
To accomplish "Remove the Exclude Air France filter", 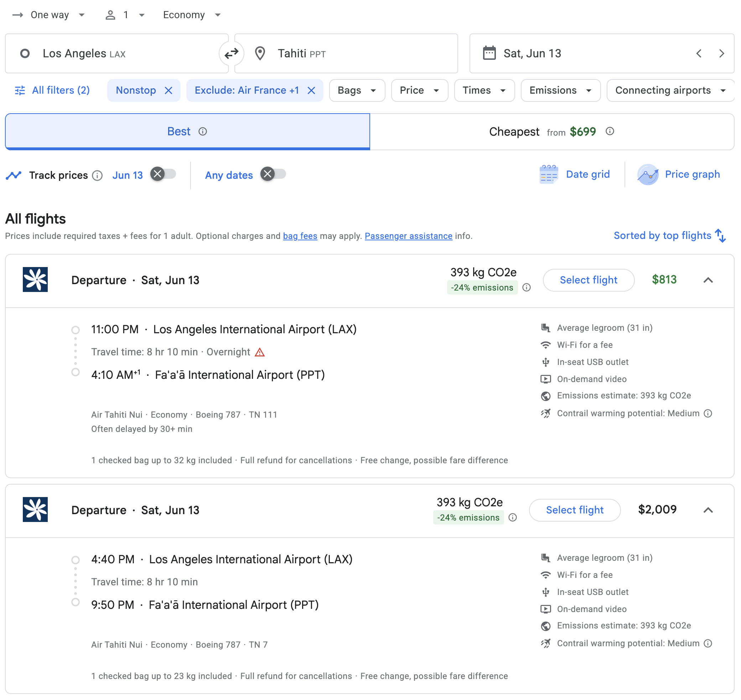I will tap(311, 90).
